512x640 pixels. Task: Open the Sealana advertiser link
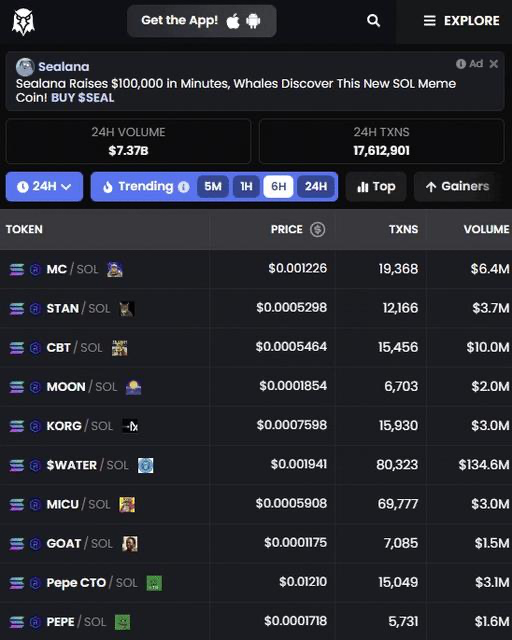(x=64, y=67)
